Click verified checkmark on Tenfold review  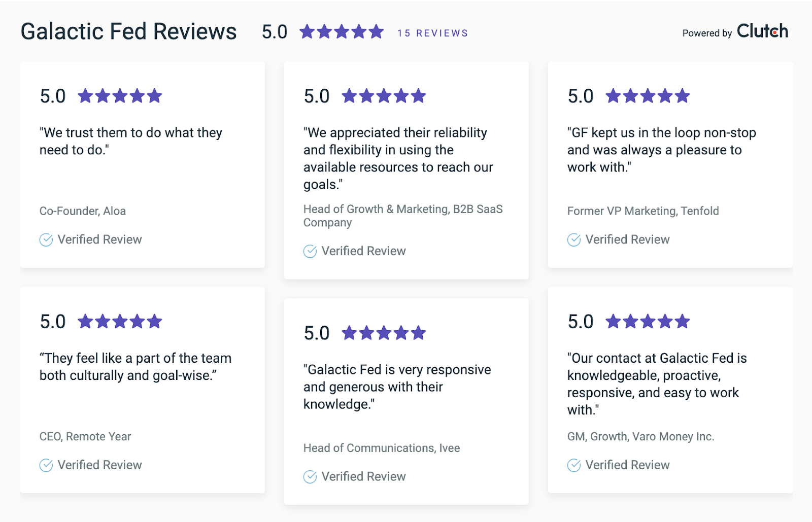tap(574, 239)
